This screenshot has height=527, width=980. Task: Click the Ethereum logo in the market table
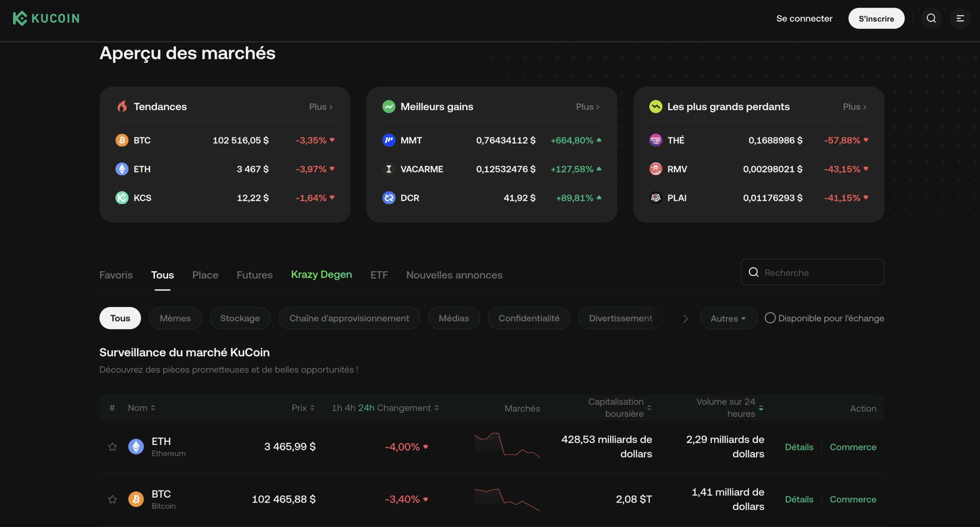point(136,446)
